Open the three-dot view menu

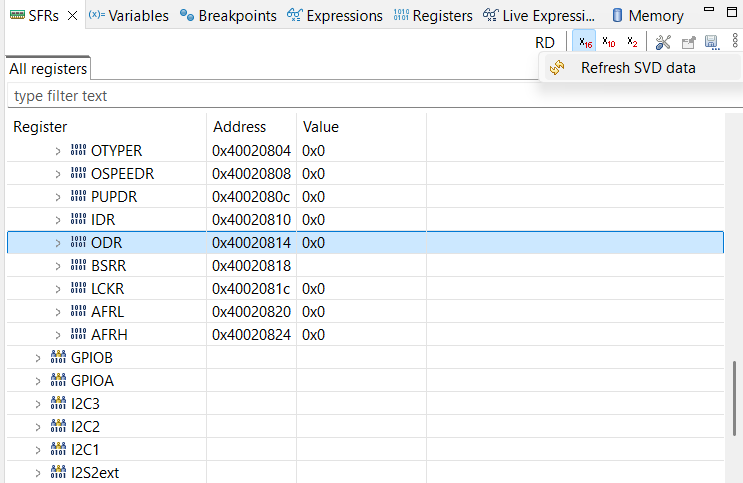735,40
